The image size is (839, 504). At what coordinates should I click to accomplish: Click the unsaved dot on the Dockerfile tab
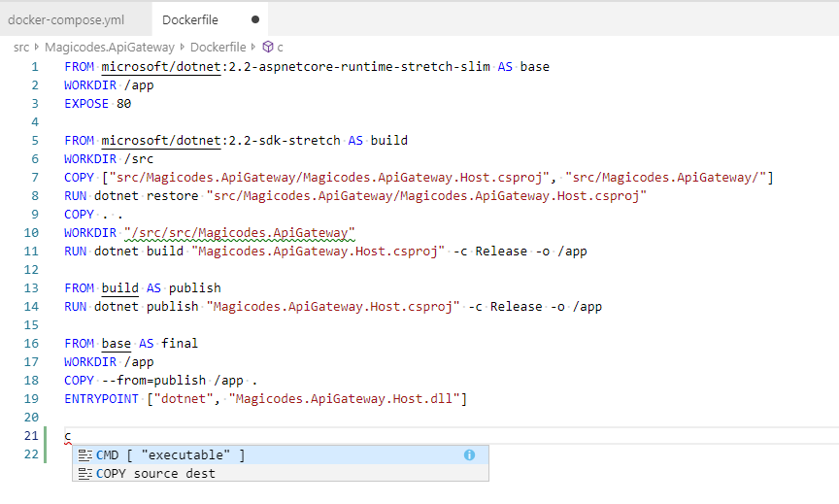[x=255, y=19]
